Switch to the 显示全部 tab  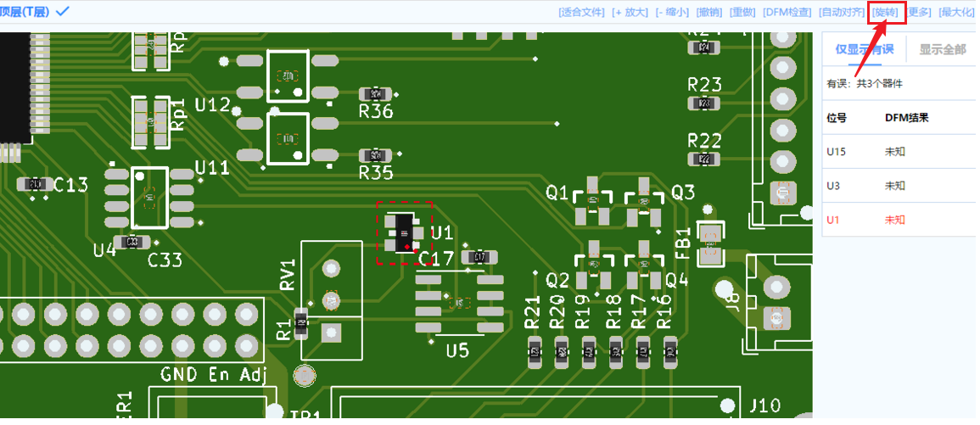pos(942,49)
